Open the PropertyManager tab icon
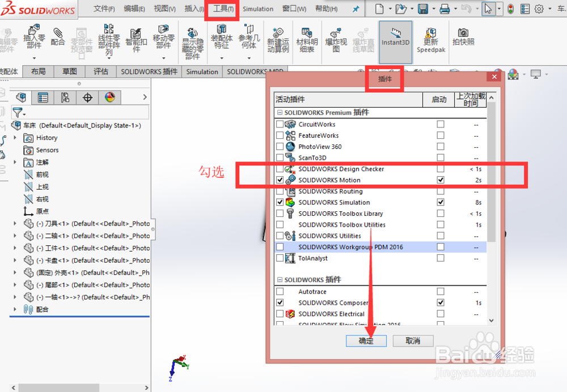This screenshot has height=392, width=567. coord(43,97)
